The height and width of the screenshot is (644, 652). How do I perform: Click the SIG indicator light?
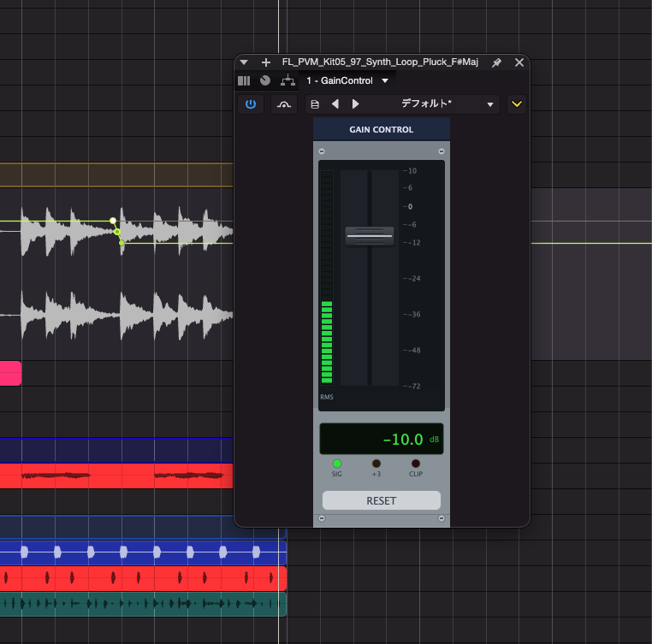click(x=337, y=464)
